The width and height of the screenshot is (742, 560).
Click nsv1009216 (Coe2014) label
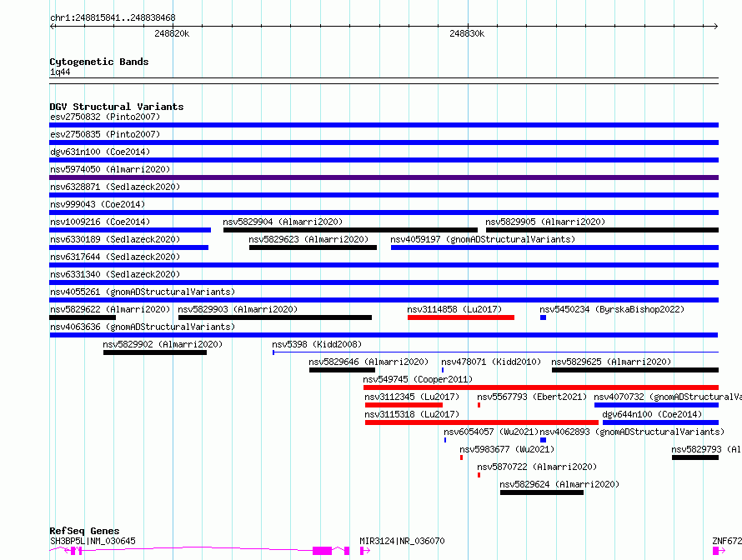pyautogui.click(x=100, y=222)
